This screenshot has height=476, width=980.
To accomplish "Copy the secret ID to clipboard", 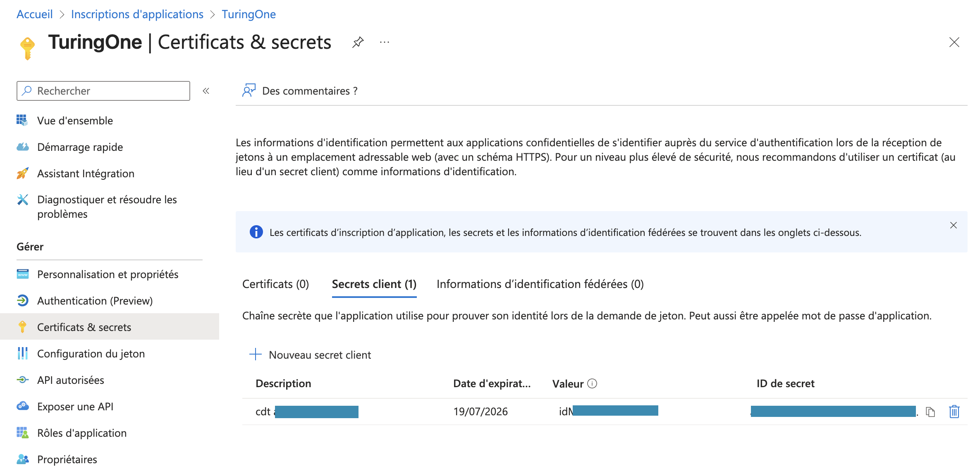I will coord(930,412).
